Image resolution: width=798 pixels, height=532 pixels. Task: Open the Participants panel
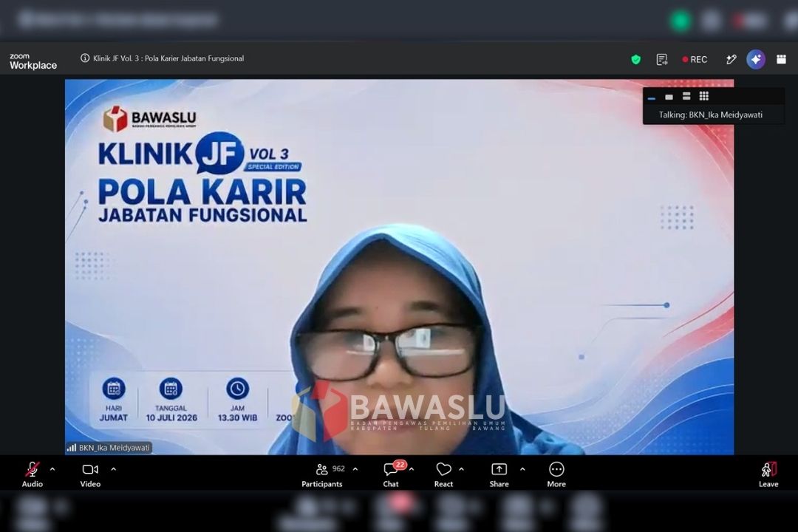pyautogui.click(x=321, y=475)
